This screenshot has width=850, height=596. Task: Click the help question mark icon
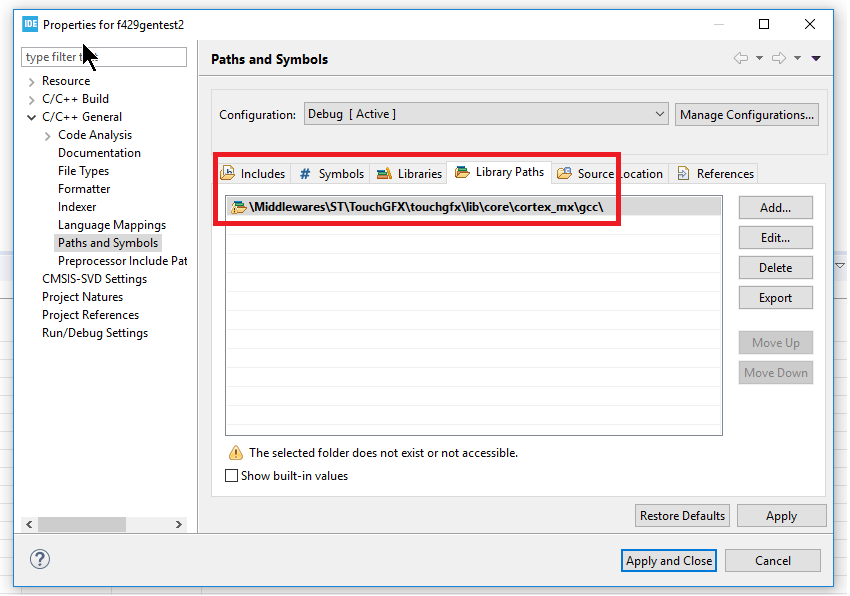tap(40, 559)
